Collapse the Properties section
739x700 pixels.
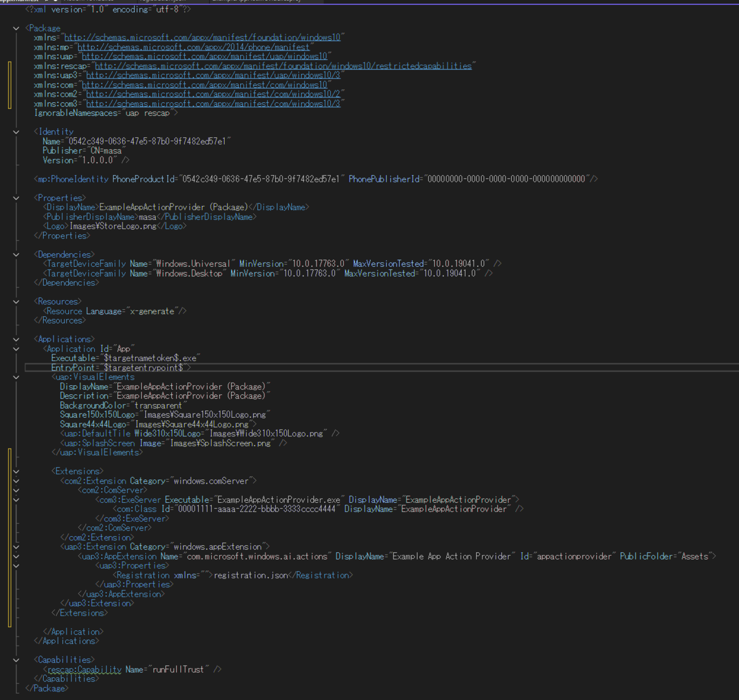16,197
